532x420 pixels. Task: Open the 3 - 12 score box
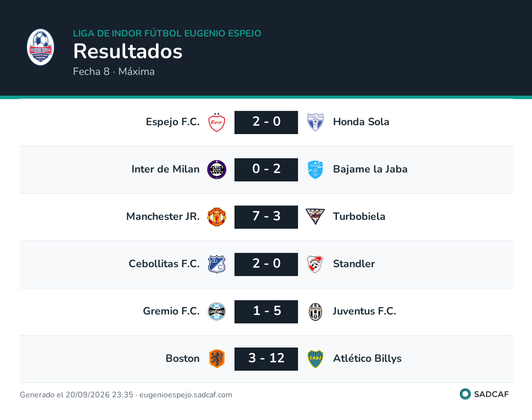(x=266, y=359)
